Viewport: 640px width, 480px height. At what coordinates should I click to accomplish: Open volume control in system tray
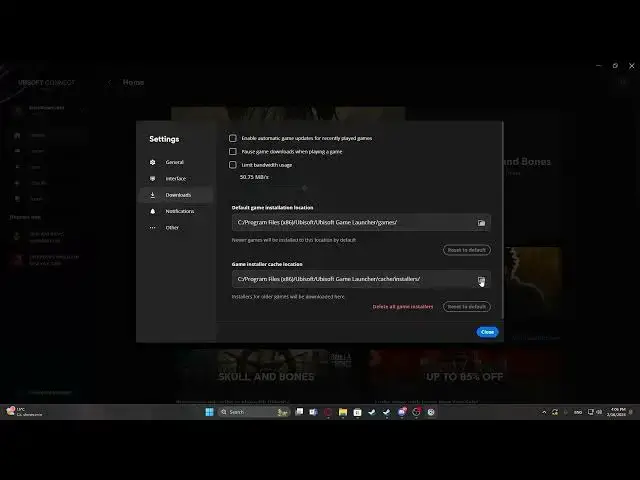tap(599, 412)
